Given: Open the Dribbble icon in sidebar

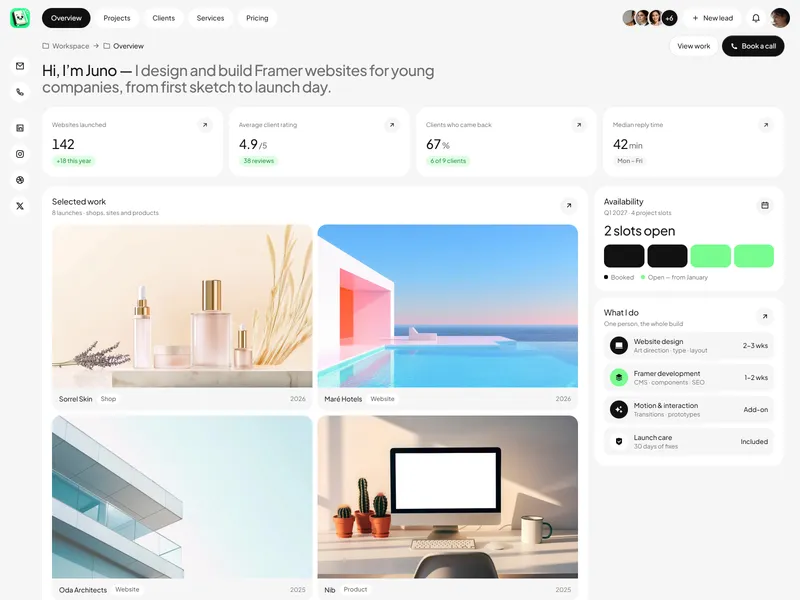Looking at the screenshot, I should (20, 180).
